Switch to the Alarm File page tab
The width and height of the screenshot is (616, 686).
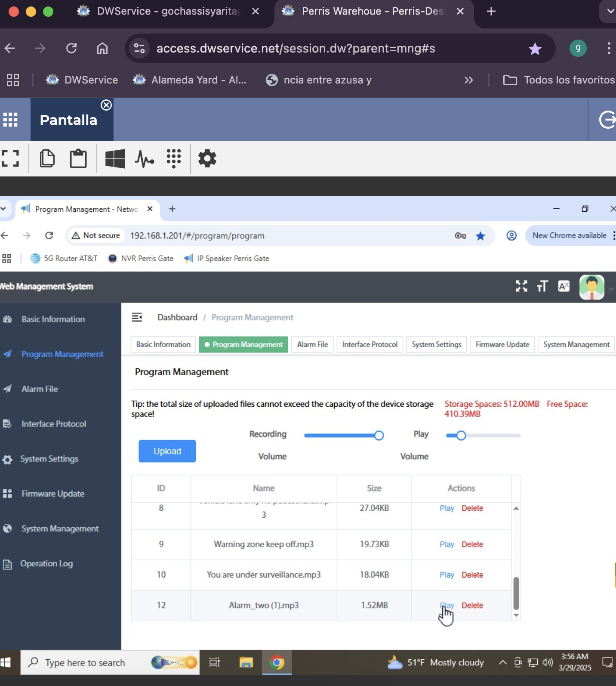(312, 344)
